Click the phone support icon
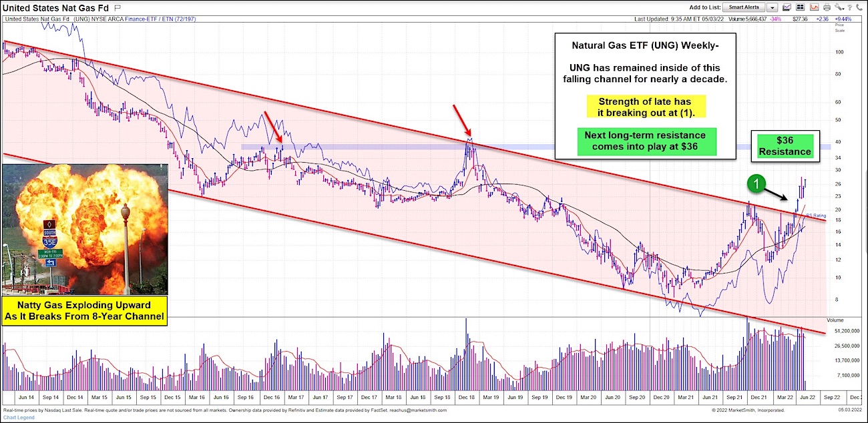The height and width of the screenshot is (423, 868). pyautogui.click(x=859, y=7)
